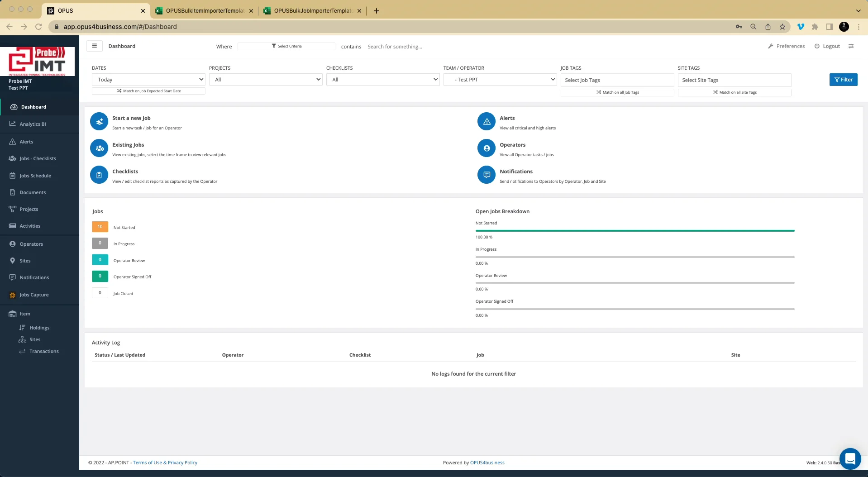868x477 pixels.
Task: Click the Start a new Job icon
Action: 99,121
